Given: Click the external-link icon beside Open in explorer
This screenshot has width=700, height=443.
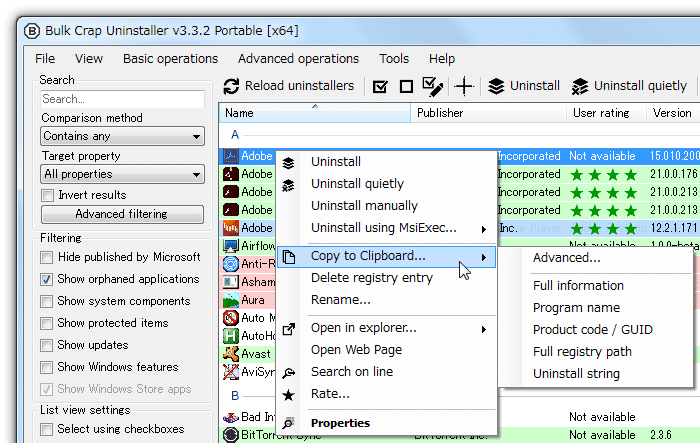Looking at the screenshot, I should click(289, 329).
